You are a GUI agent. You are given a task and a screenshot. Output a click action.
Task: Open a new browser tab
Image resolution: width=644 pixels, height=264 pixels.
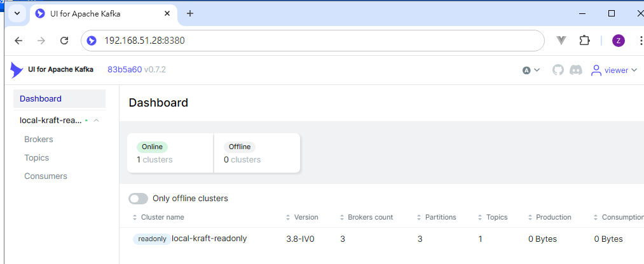(189, 13)
